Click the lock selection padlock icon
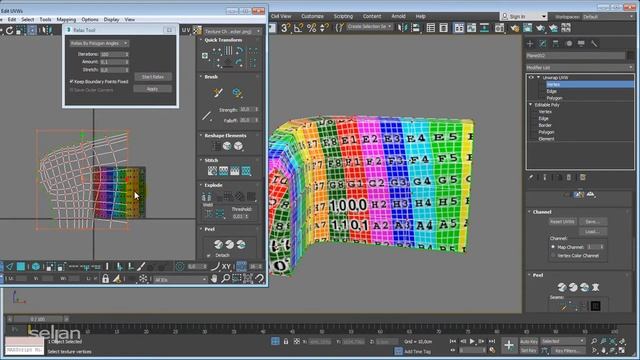This screenshot has height=360, width=640. pos(106,279)
